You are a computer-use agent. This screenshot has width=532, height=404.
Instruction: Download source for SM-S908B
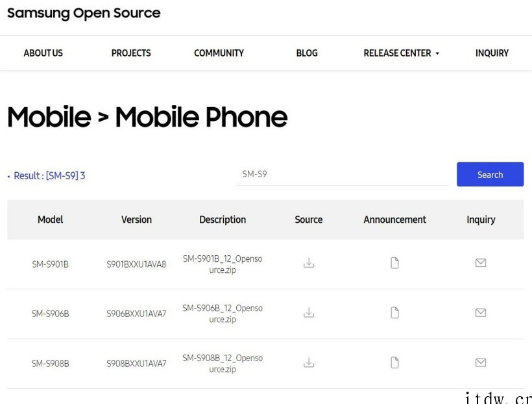tap(309, 362)
